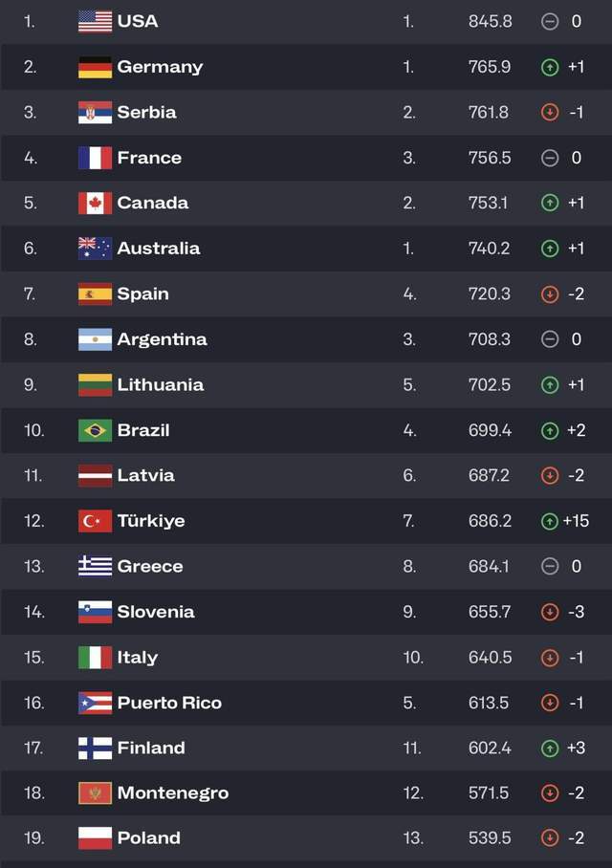Image resolution: width=612 pixels, height=868 pixels.
Task: Click the Türkiye flag icon
Action: point(95,521)
